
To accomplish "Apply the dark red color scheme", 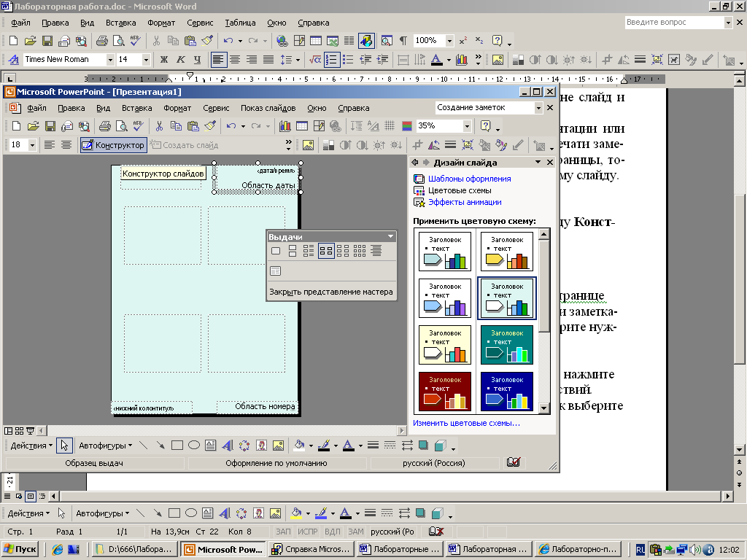I will tap(445, 392).
